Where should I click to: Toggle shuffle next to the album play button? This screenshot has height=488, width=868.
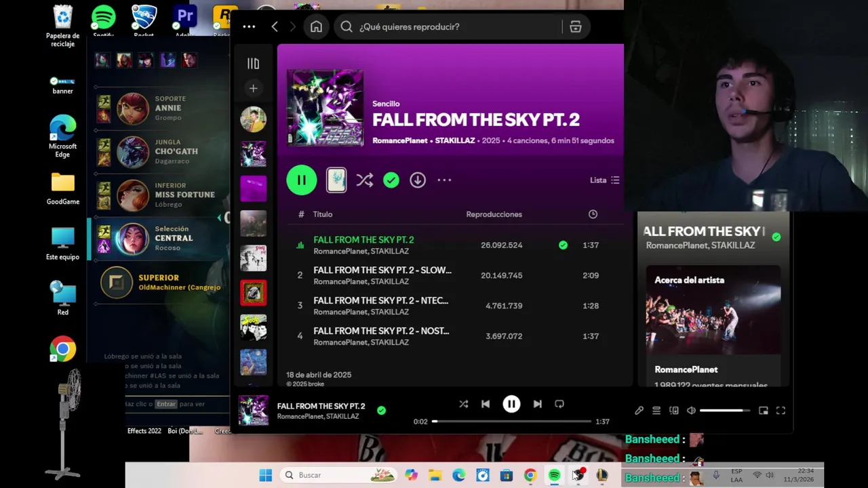[x=365, y=180]
